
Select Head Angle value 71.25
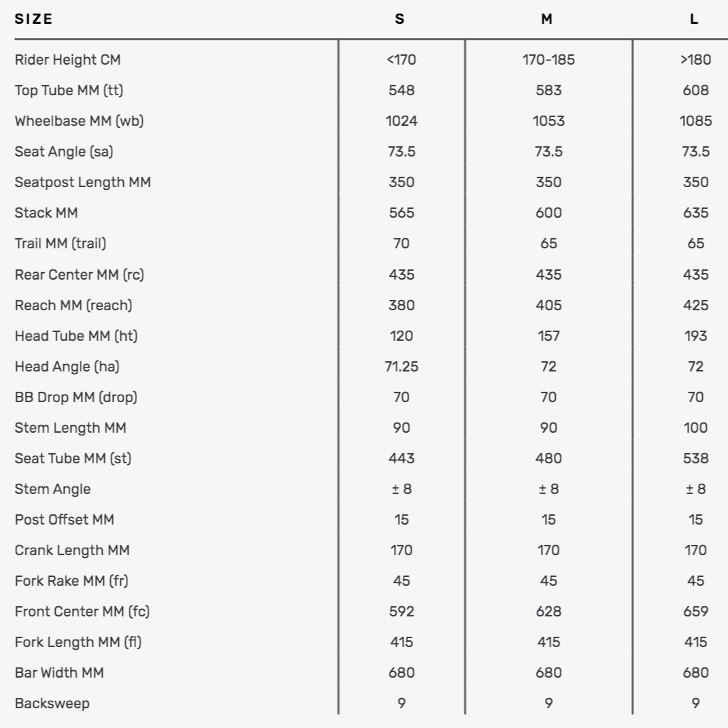pyautogui.click(x=401, y=367)
